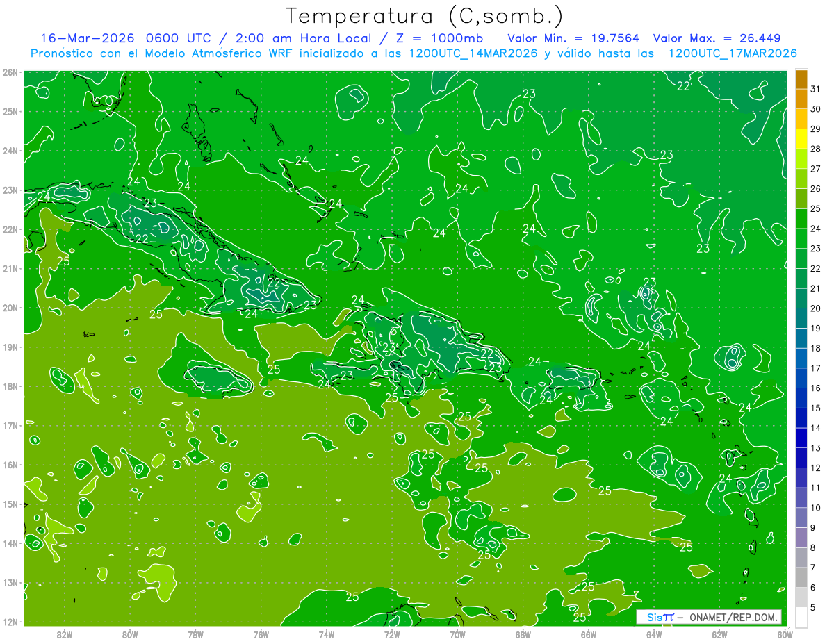Click the 24N latitude label
The width and height of the screenshot is (834, 644).
point(10,151)
